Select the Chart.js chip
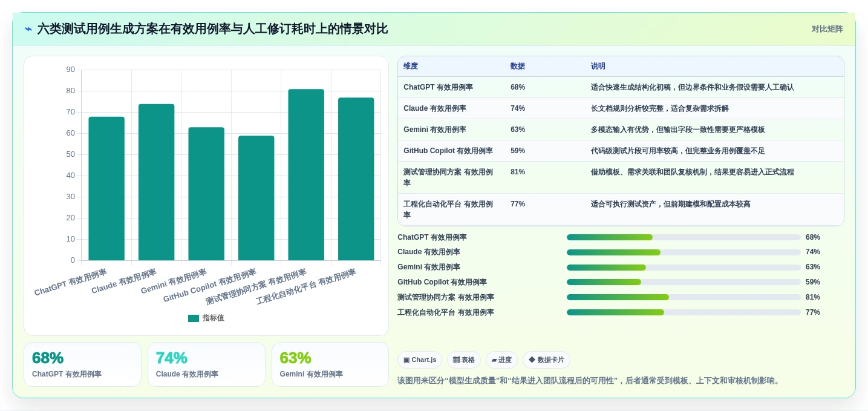Viewport: 868px width, 411px height. [420, 360]
